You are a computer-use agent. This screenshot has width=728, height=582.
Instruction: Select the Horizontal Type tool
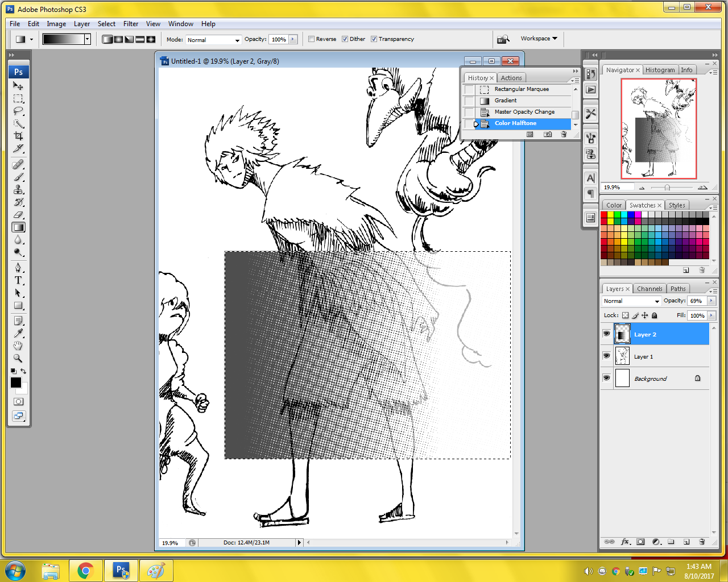[18, 280]
